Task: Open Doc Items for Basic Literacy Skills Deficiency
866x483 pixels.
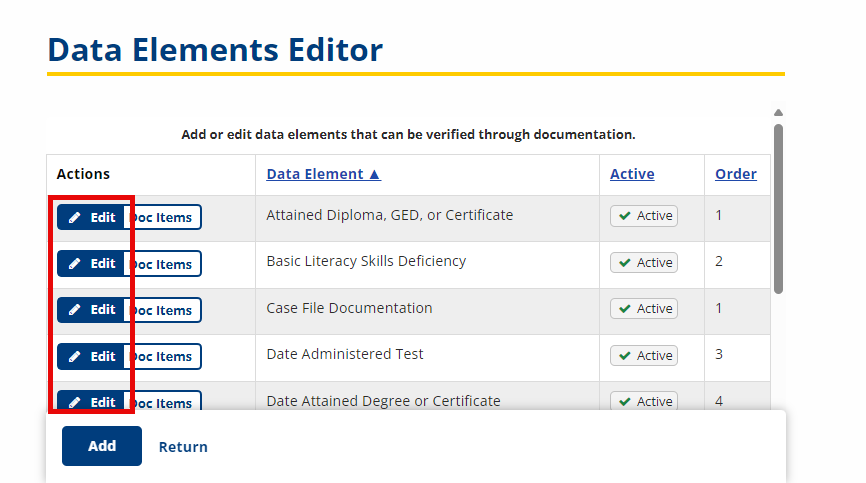Action: pyautogui.click(x=162, y=264)
